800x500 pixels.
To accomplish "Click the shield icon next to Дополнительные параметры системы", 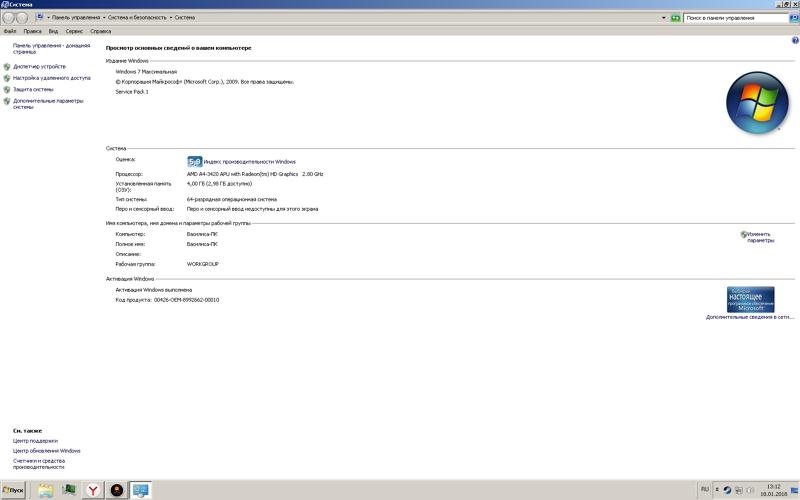I will click(x=7, y=102).
